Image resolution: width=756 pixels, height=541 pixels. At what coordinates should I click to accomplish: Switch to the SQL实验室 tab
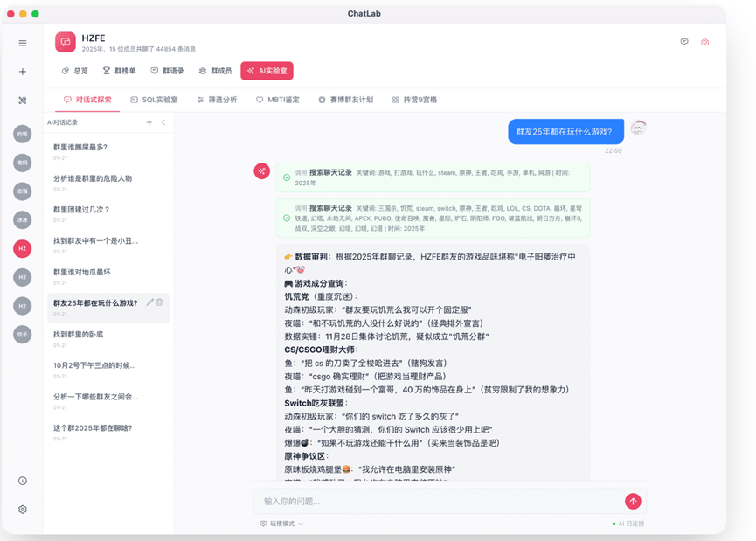coord(155,100)
